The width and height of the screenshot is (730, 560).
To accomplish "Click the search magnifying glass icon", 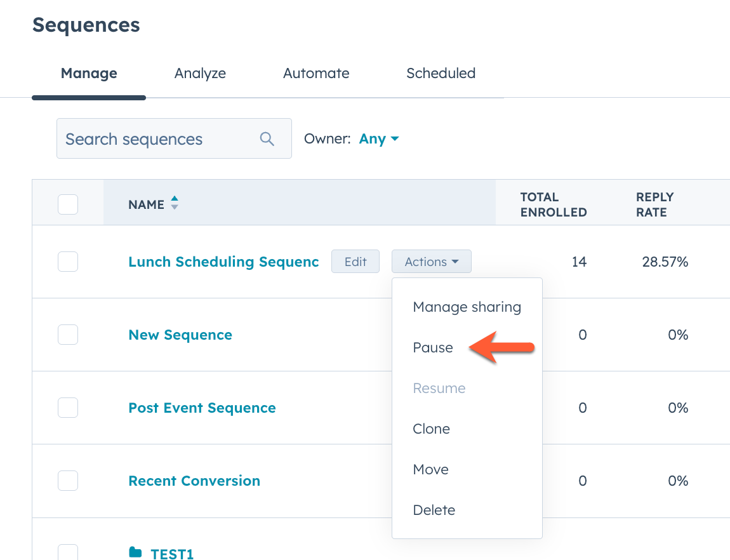I will [266, 138].
